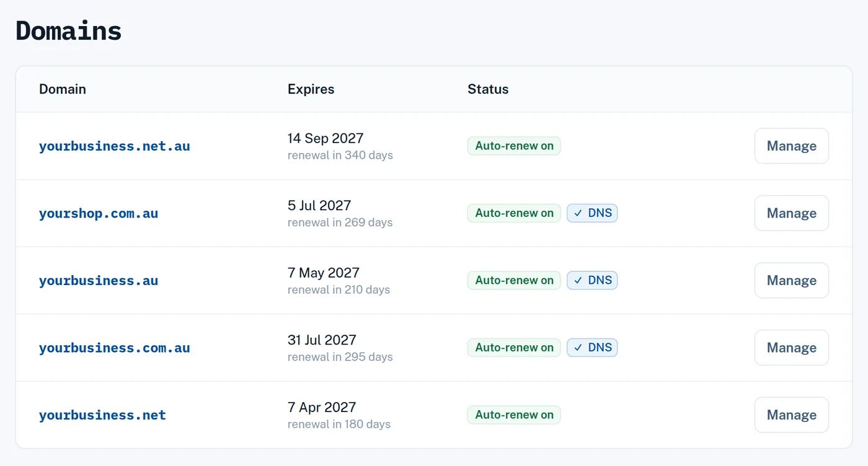868x466 pixels.
Task: Click Auto-renew on badge for yourbusiness.au
Action: (514, 280)
